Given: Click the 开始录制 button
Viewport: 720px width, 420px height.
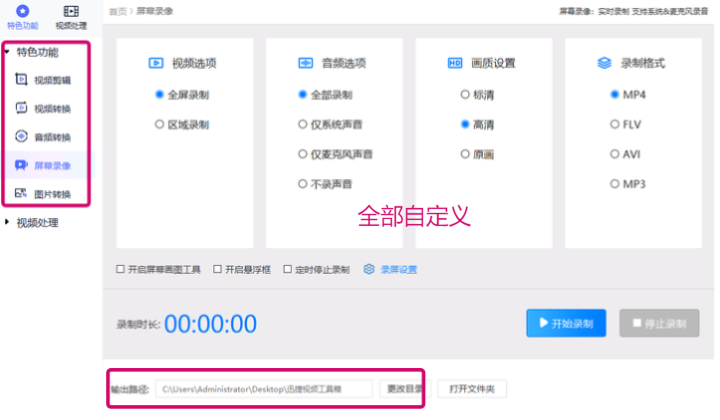Looking at the screenshot, I should pyautogui.click(x=566, y=323).
